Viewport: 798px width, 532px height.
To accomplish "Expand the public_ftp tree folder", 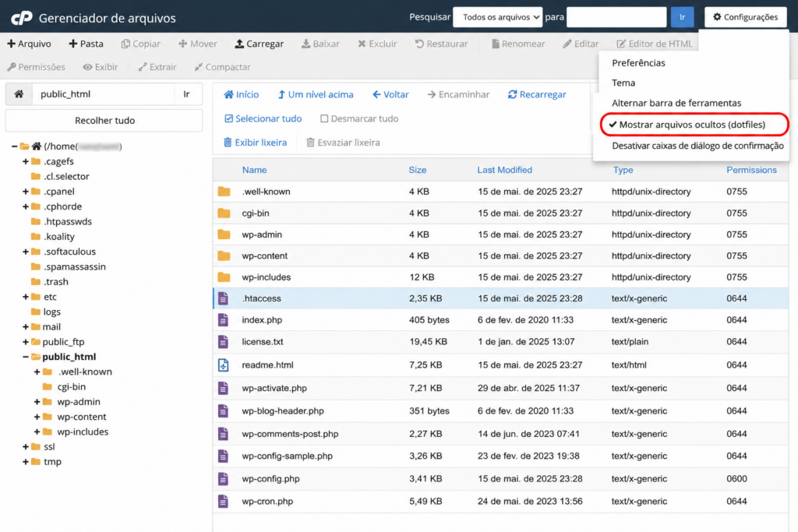I will click(26, 342).
